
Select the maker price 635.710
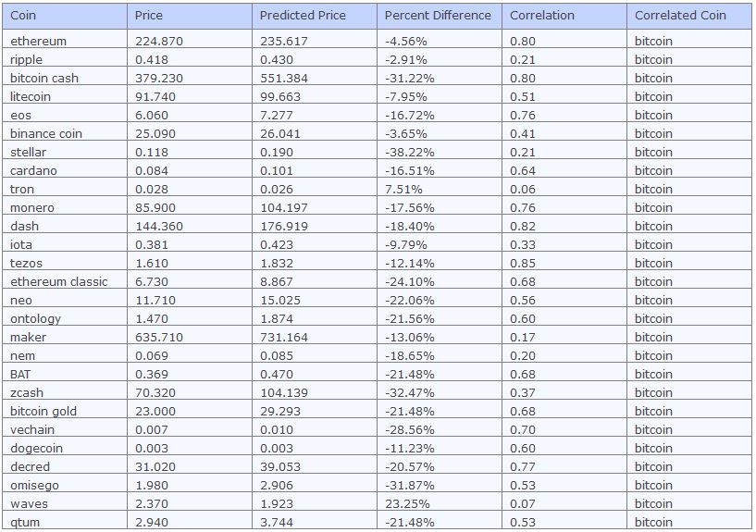point(190,337)
